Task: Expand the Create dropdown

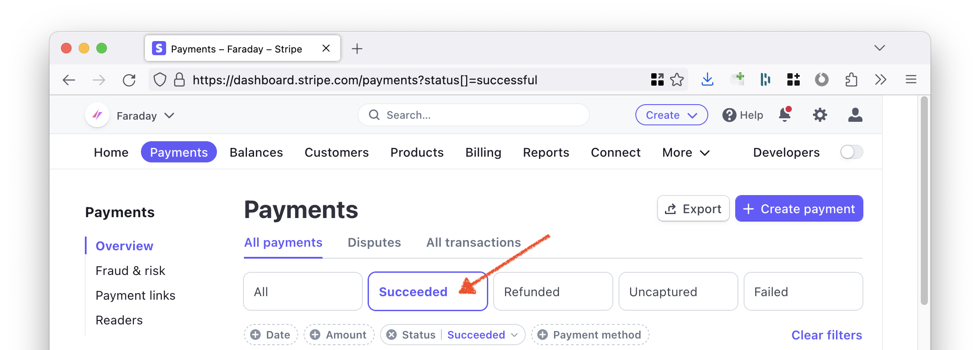Action: click(671, 115)
